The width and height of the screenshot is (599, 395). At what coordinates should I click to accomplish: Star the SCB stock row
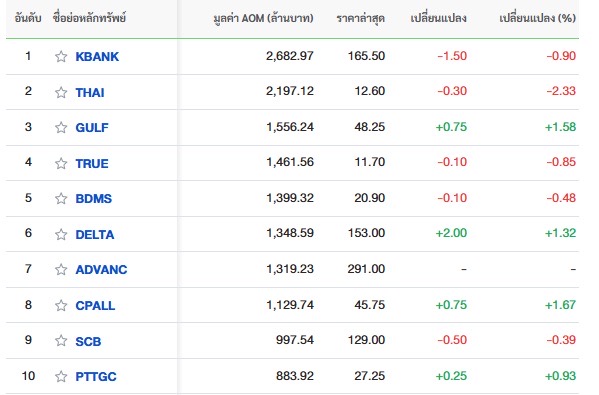61,340
